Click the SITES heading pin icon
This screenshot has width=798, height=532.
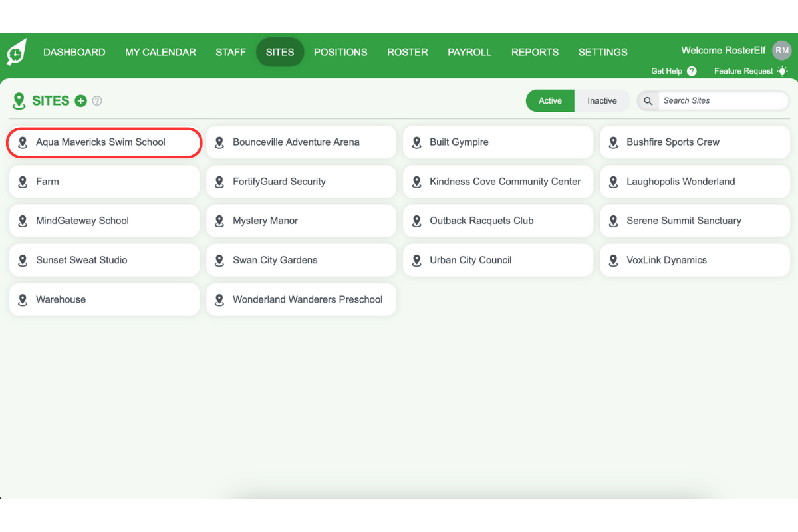point(19,100)
